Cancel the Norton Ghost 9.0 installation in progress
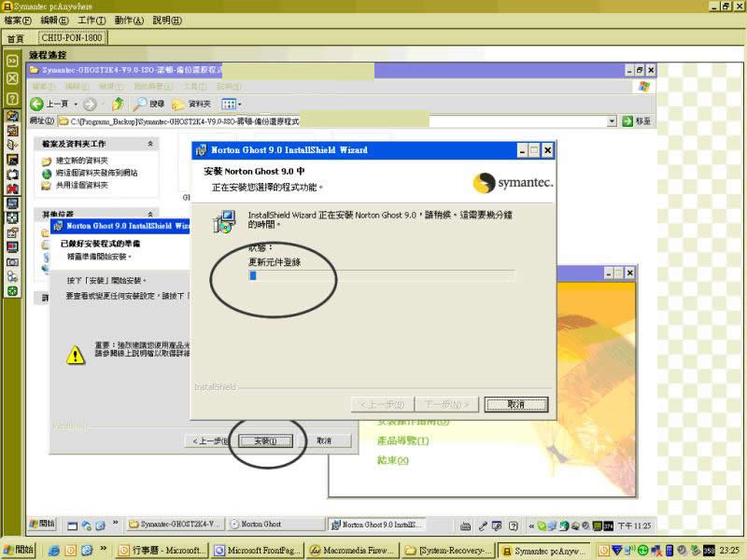Screen dimensions: 747x560 [x=516, y=405]
